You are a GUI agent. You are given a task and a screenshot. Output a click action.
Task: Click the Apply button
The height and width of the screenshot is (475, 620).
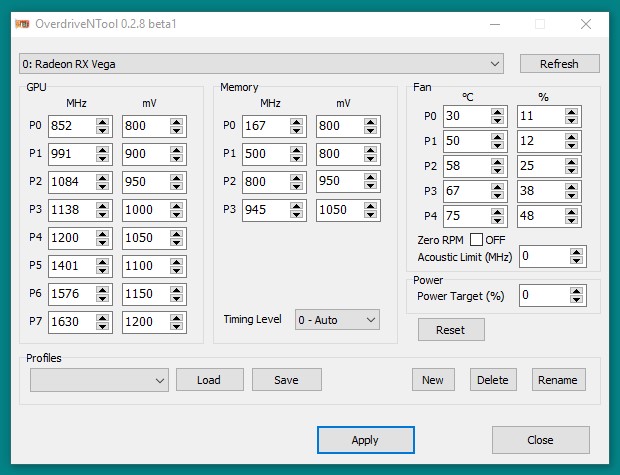(x=365, y=440)
